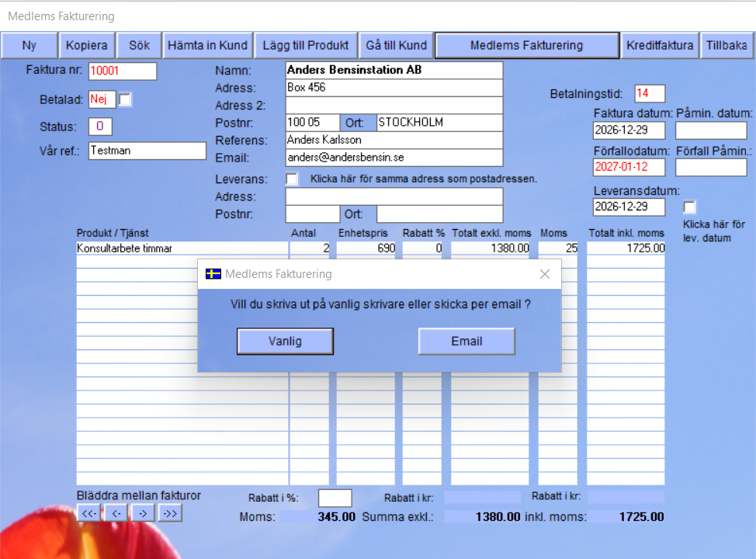The image size is (756, 559).
Task: Click Moms cell with 25
Action: [x=558, y=248]
